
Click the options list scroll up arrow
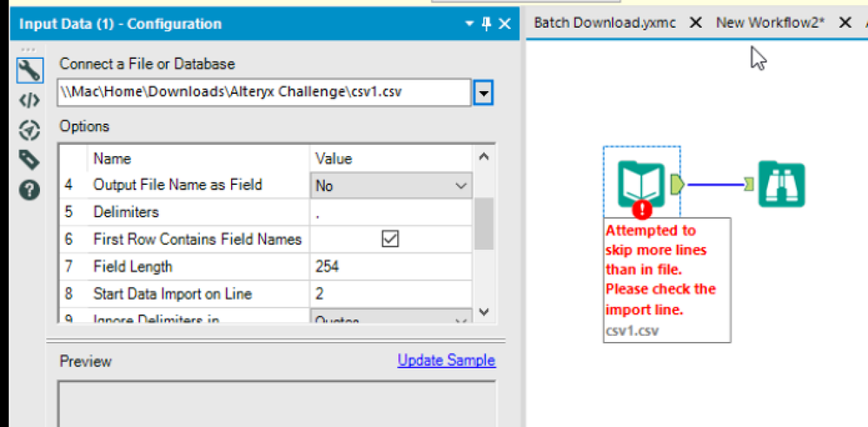(x=484, y=157)
